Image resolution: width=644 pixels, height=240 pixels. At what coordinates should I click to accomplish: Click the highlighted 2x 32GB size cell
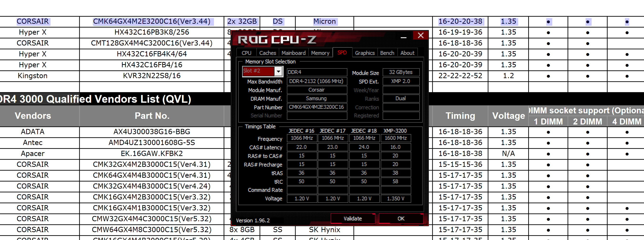[x=242, y=21]
